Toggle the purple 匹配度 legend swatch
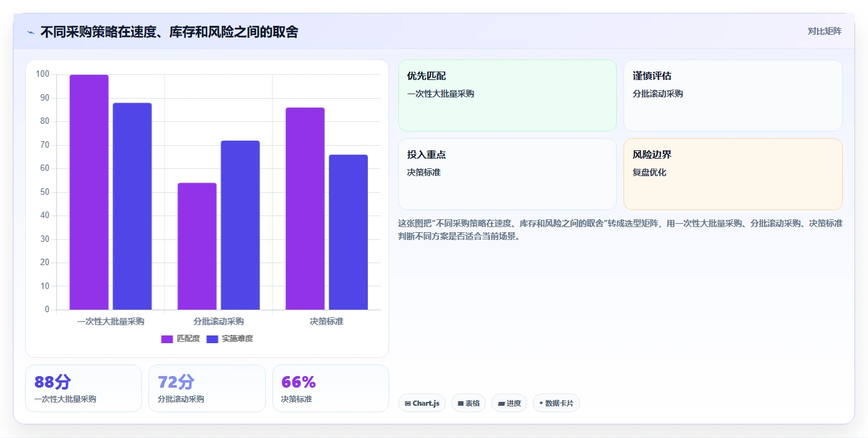Image resolution: width=868 pixels, height=438 pixels. coord(167,339)
